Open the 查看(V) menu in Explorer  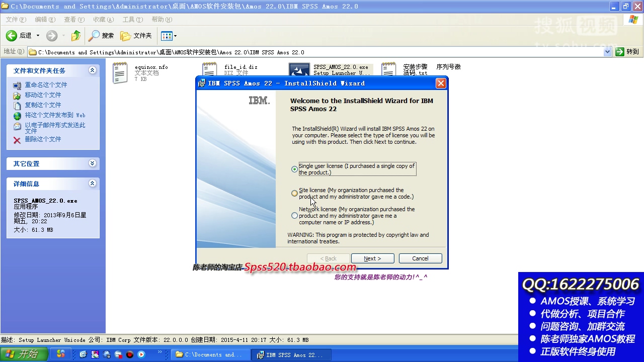[74, 20]
